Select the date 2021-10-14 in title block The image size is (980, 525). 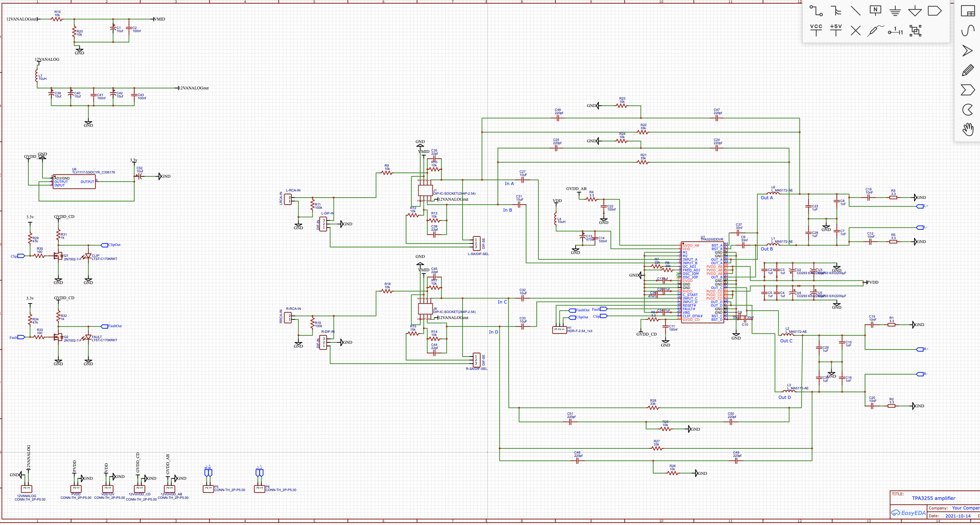(957, 516)
